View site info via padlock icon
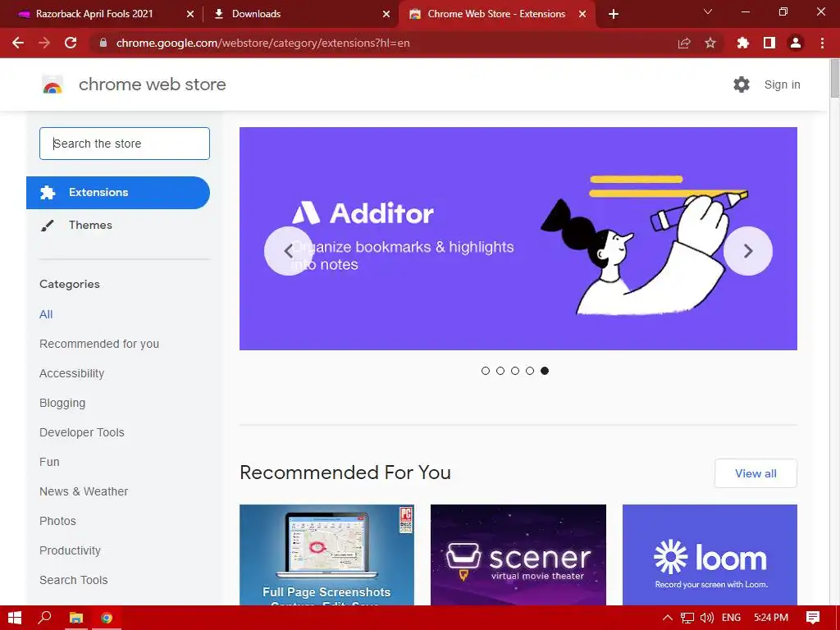Viewport: 840px width, 630px height. (x=103, y=43)
